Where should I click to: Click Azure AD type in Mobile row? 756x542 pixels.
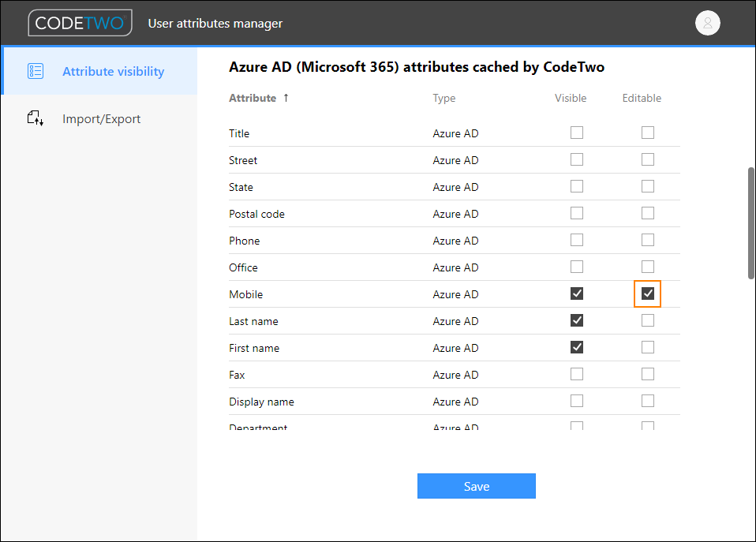[455, 294]
